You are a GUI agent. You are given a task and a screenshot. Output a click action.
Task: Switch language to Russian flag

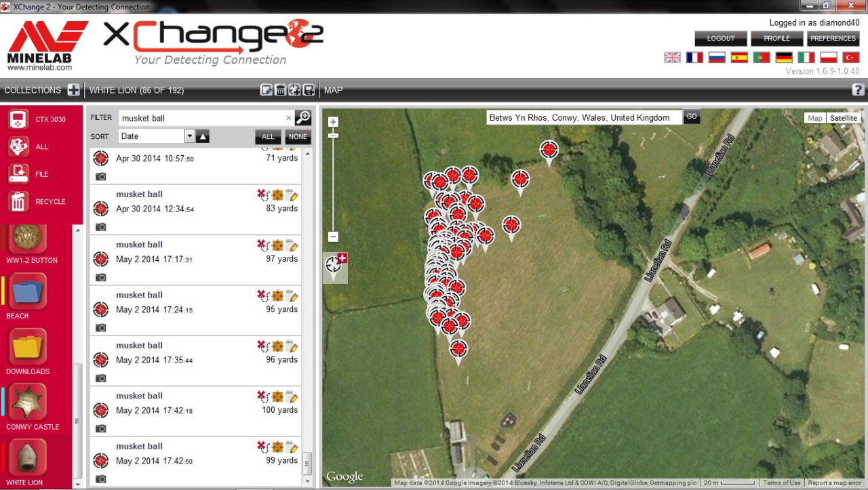[x=717, y=58]
